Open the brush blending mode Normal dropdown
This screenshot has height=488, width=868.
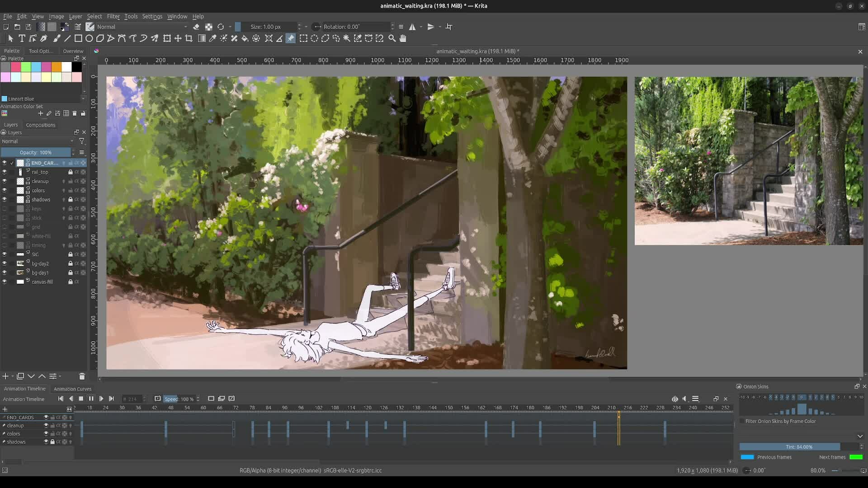coord(141,27)
